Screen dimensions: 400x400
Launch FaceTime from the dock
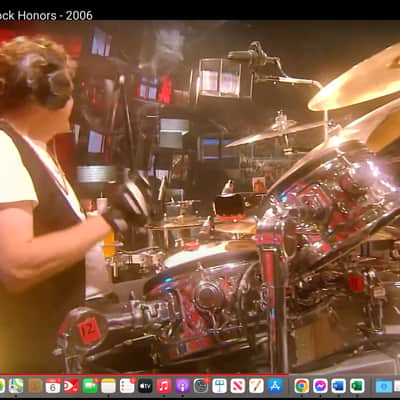click(90, 386)
